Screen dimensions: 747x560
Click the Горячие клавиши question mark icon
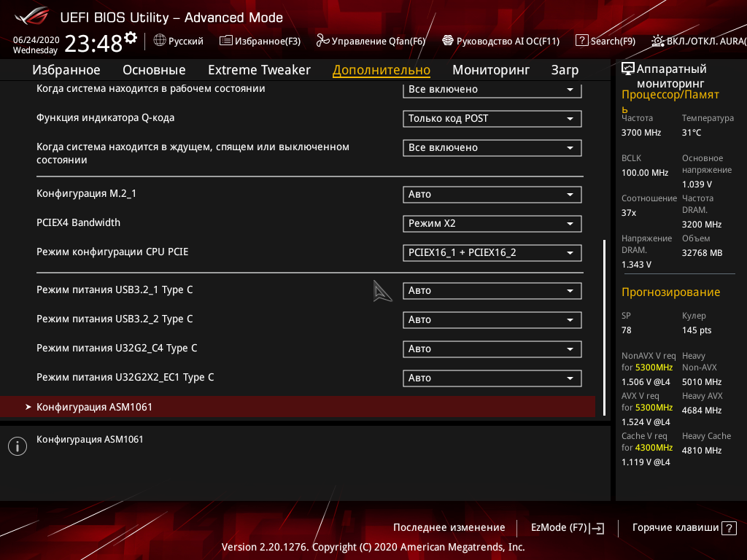click(729, 528)
